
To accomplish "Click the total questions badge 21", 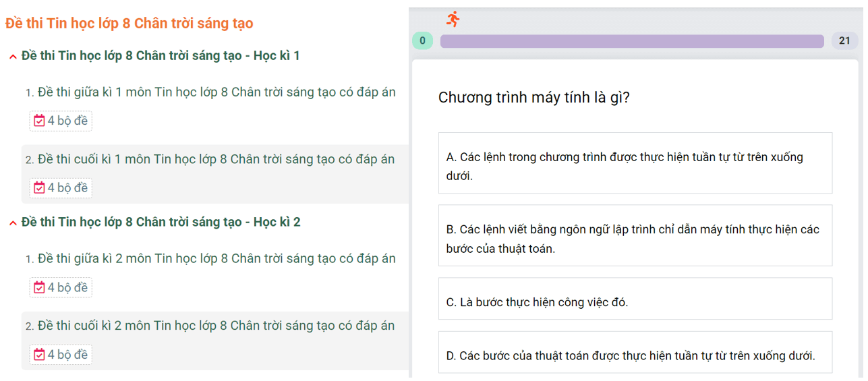I will (x=844, y=40).
